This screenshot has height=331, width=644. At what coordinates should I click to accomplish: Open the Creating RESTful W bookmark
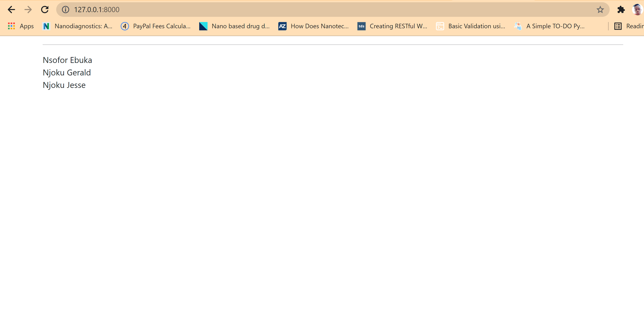click(392, 26)
